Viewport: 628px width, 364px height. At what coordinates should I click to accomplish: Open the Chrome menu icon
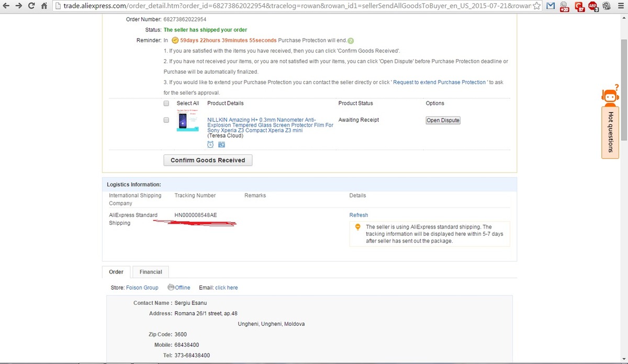coord(620,6)
